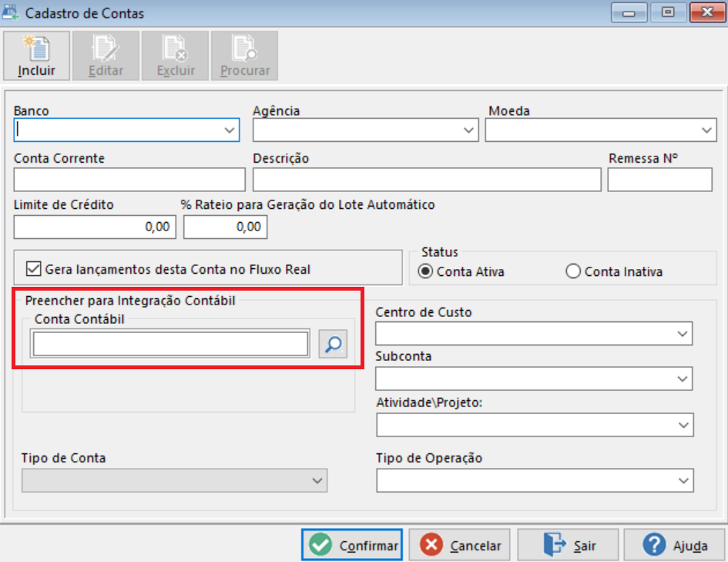Open the Subconta dropdown
Screen dimensions: 728x562
682,379
